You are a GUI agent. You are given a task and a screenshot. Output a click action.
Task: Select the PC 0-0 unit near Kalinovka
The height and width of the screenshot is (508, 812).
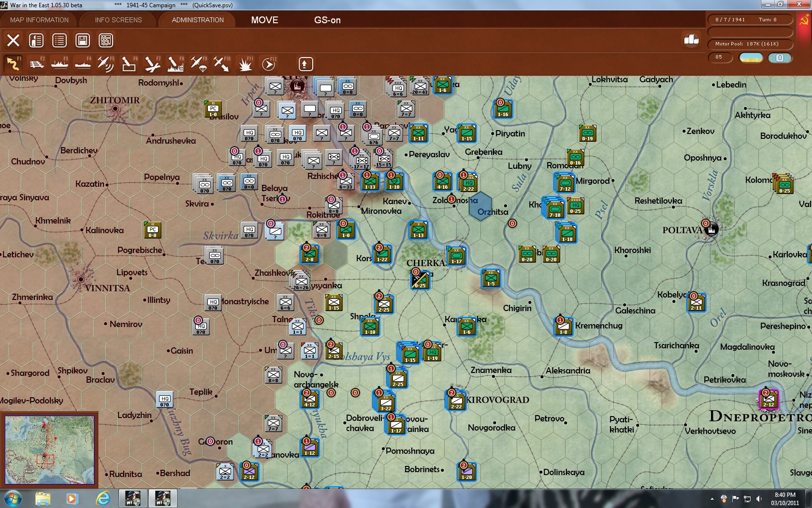pyautogui.click(x=153, y=230)
